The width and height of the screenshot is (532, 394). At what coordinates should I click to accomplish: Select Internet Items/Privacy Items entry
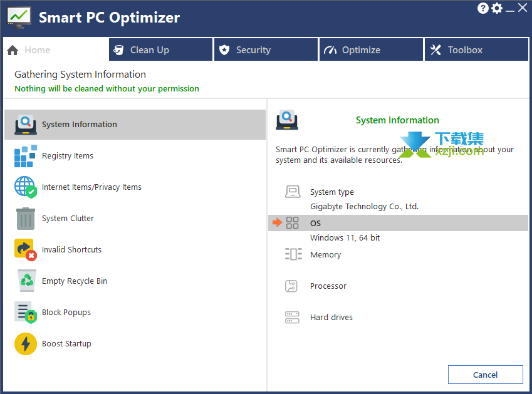(x=135, y=187)
